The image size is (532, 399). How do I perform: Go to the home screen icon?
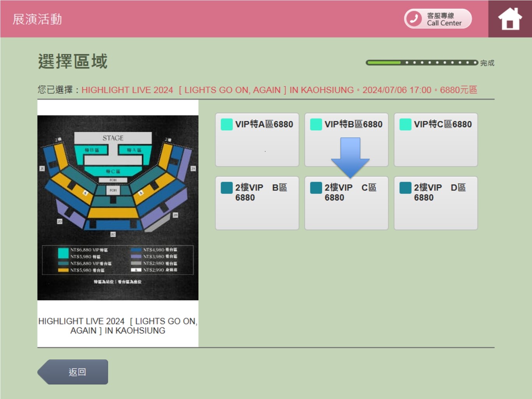(x=510, y=19)
